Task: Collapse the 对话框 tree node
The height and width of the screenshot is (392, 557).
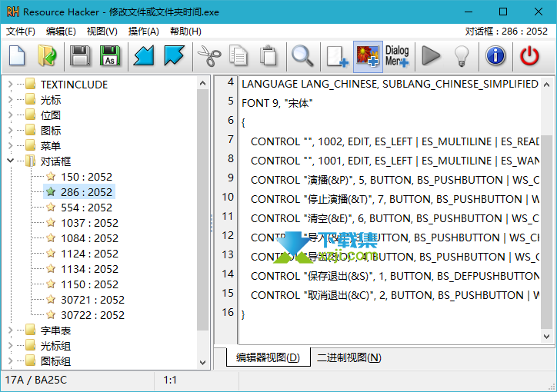Action: click(10, 161)
